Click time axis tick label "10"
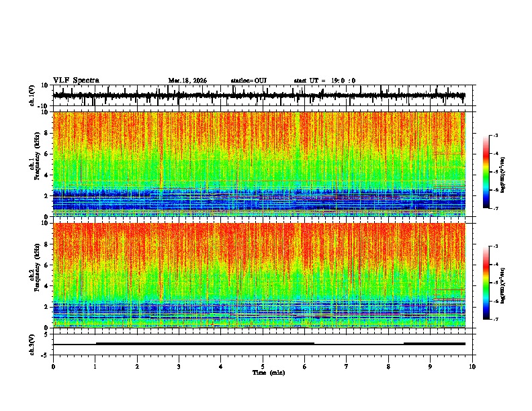This screenshot has height=411, width=532. [x=472, y=367]
